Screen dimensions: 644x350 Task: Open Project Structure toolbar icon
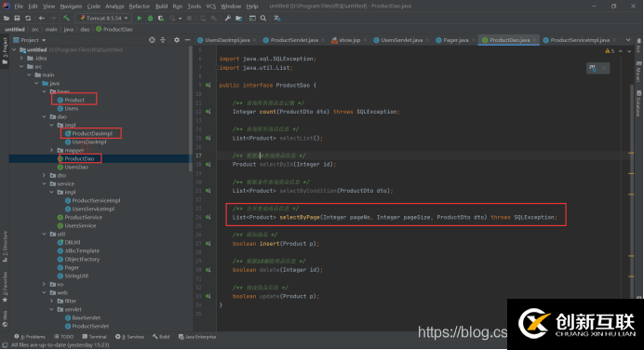point(238,18)
